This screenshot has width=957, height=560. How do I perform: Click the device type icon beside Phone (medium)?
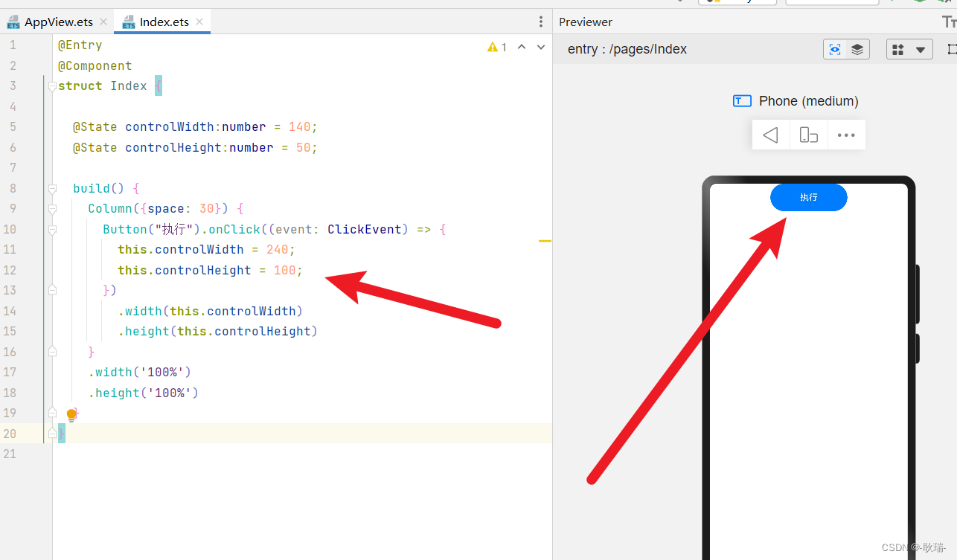click(x=742, y=101)
